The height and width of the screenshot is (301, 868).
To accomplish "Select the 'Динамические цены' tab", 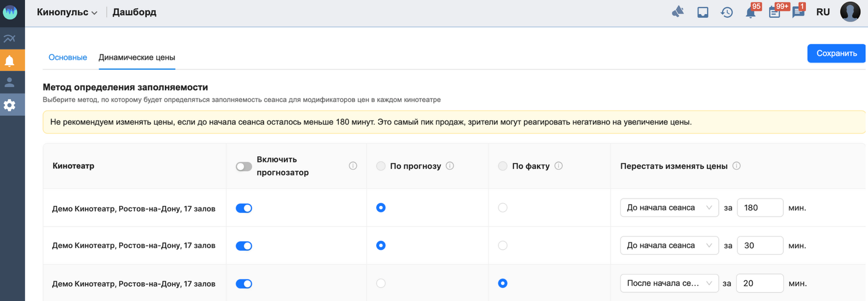I will coord(137,57).
